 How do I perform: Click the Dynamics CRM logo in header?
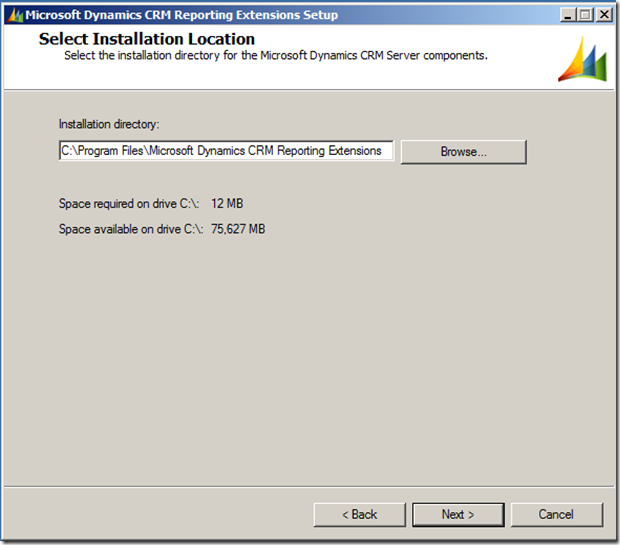click(582, 59)
